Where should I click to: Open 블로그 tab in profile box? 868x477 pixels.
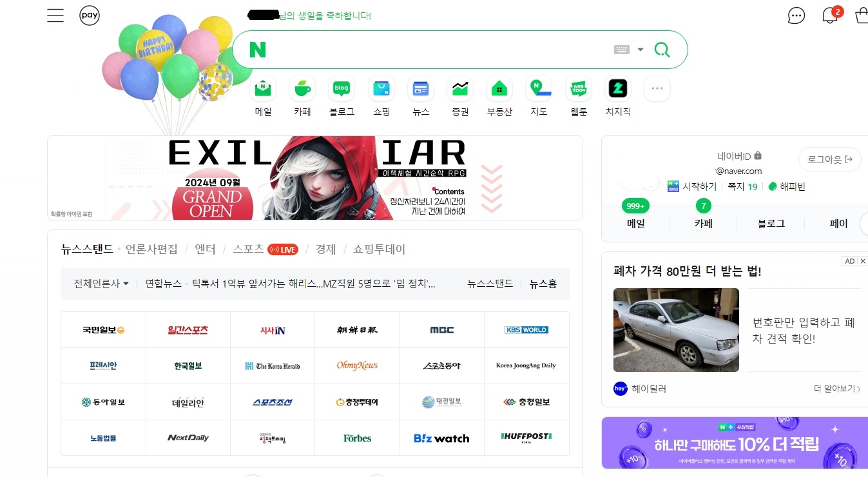pos(771,224)
